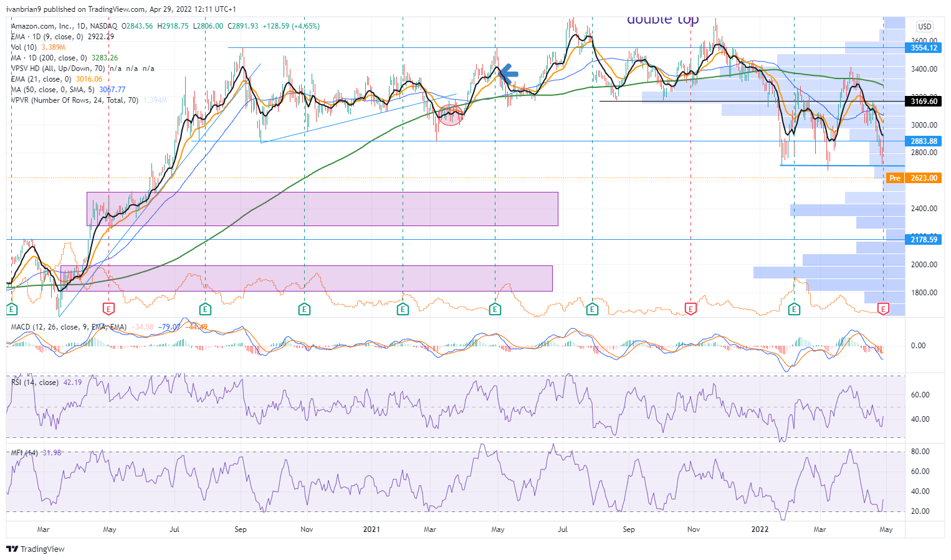
Task: Click the 2000.00 price axis label
Action: coord(924,265)
